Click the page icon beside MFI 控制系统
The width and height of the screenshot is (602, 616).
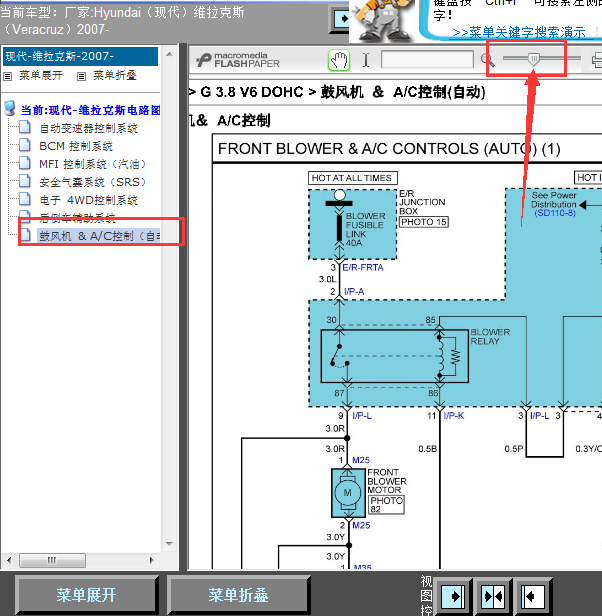pos(25,163)
